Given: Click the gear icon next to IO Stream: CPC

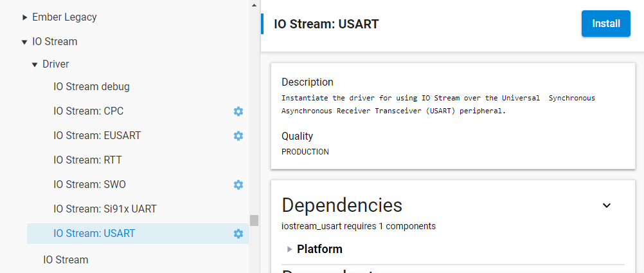Looking at the screenshot, I should click(x=238, y=111).
